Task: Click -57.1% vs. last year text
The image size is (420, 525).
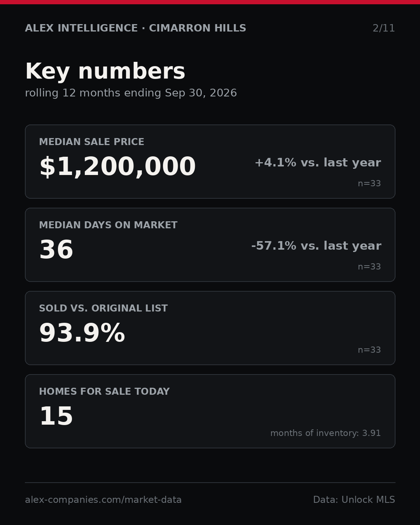Action: tap(316, 246)
